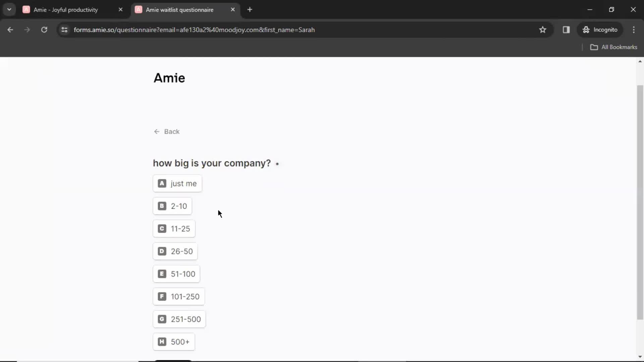Select the '101-250' employees range icon
Viewport: 644px width, 362px height.
(162, 297)
